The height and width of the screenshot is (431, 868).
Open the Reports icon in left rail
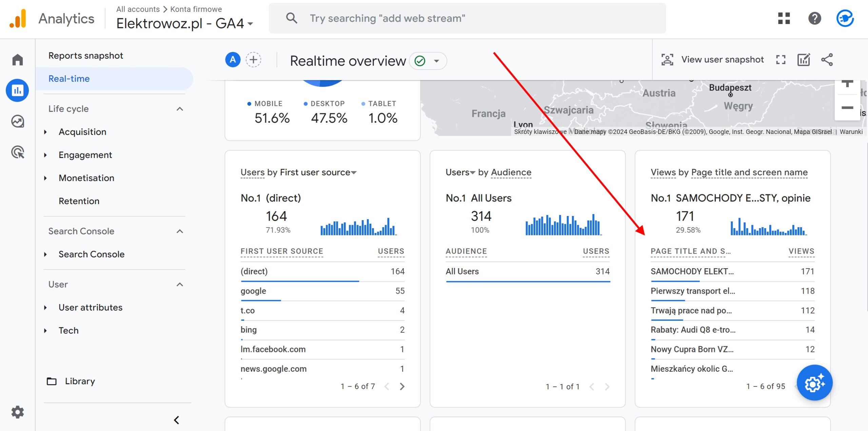(17, 91)
